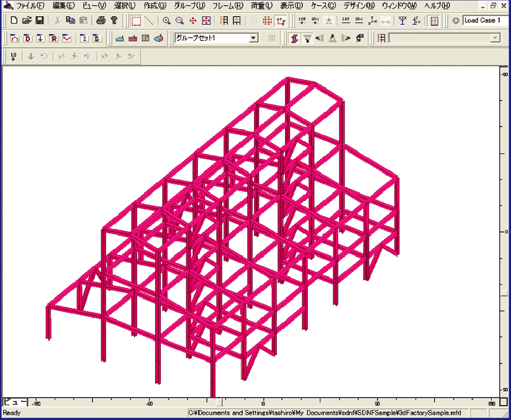Open the グループ(U) menu

[189, 6]
